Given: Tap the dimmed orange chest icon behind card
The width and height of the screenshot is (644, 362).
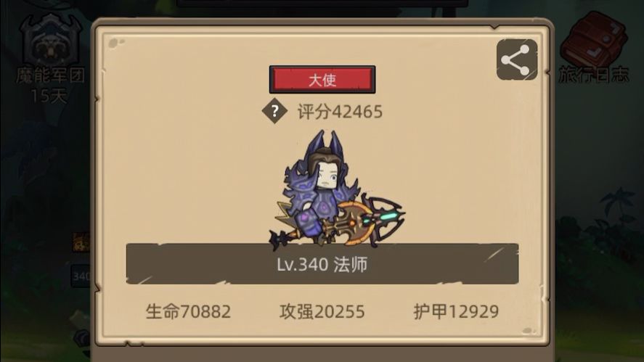Looking at the screenshot, I should pos(81,242).
